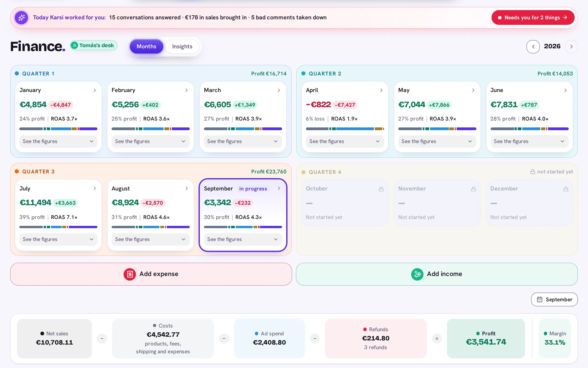Viewport: 588px width, 368px height.
Task: Open September month details arrow
Action: pyautogui.click(x=279, y=188)
